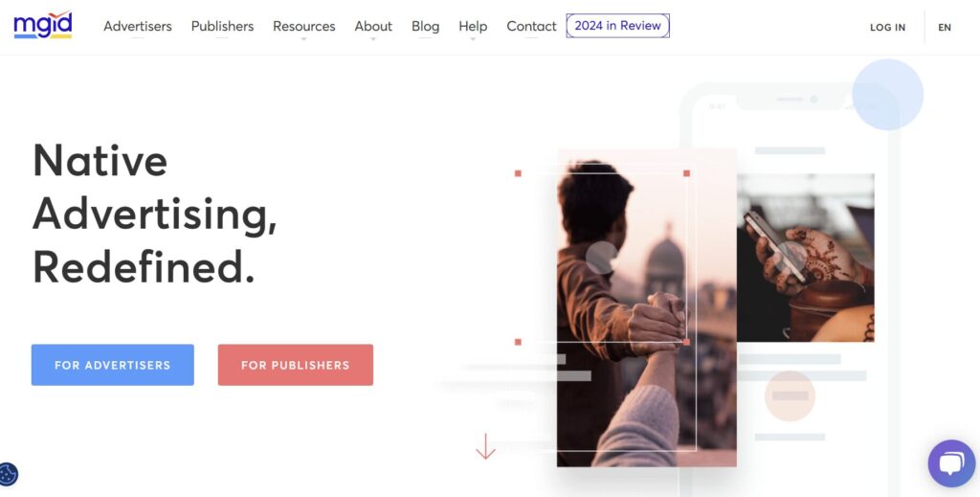Open the live chat bubble icon
Viewport: 980px width, 497px height.
coord(951,463)
